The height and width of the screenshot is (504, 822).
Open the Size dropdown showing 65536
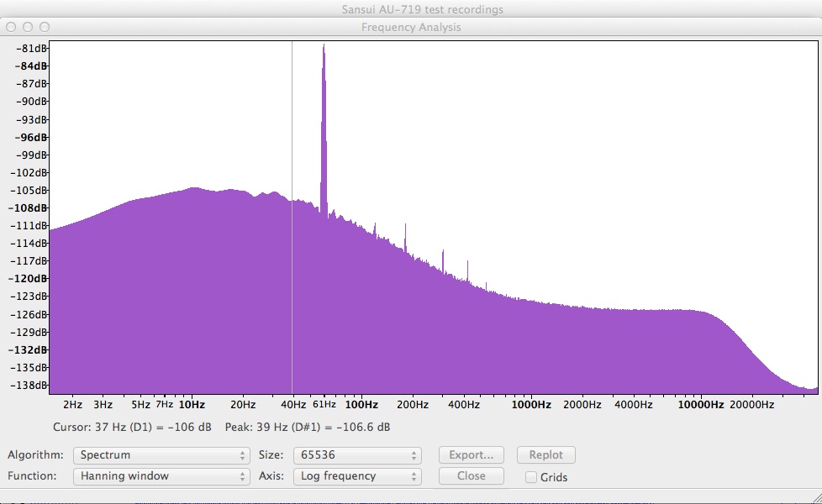357,454
